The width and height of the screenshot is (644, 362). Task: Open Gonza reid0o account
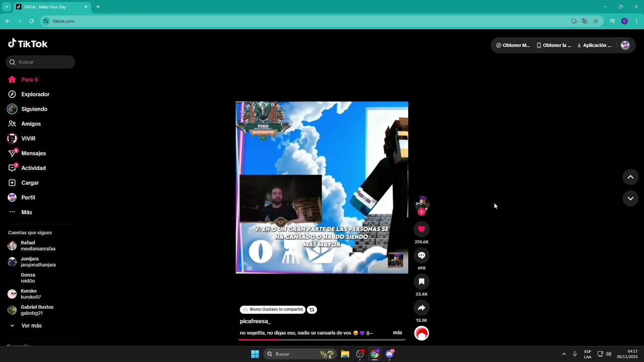(28, 278)
